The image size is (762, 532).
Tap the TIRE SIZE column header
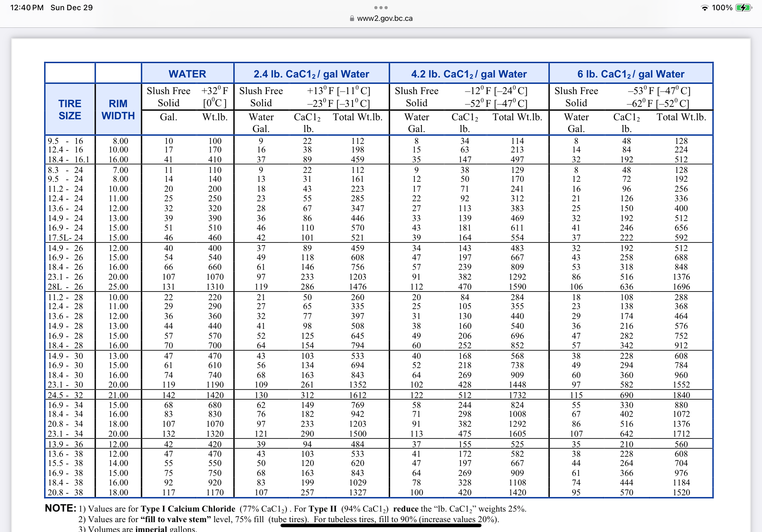coord(70,109)
